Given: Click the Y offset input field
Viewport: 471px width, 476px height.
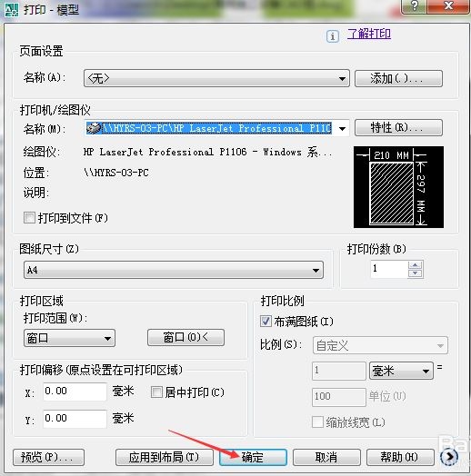Looking at the screenshot, I should click(75, 419).
